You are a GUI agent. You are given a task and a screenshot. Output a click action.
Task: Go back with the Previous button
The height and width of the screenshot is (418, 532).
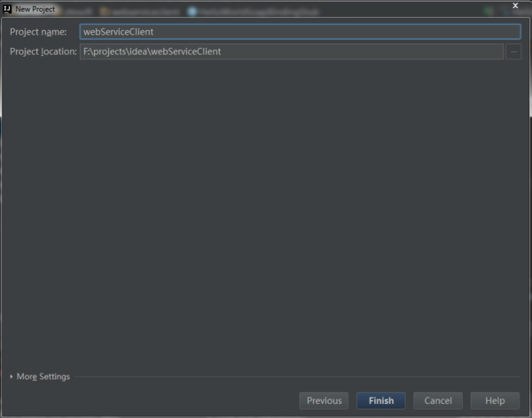[324, 400]
